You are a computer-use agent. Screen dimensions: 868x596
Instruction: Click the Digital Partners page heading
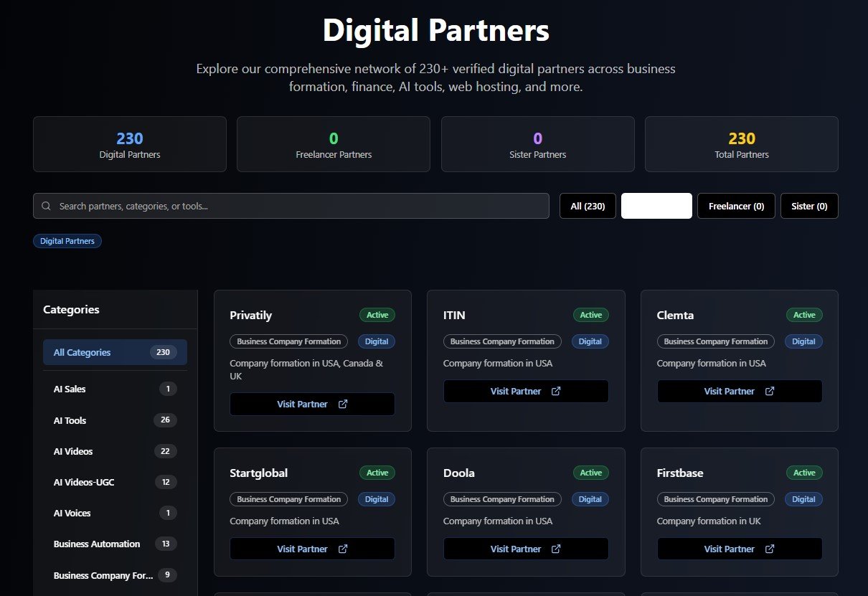[x=435, y=31]
